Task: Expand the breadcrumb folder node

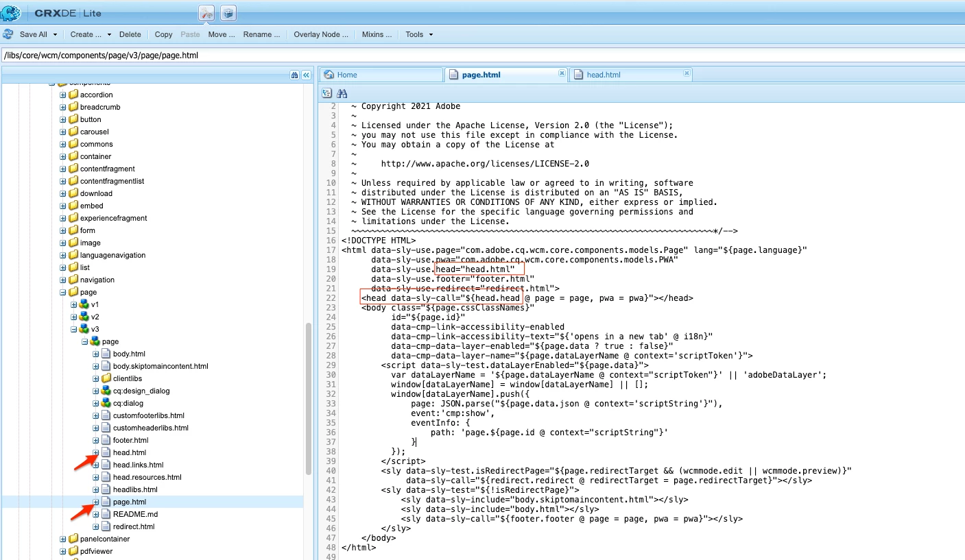Action: (63, 107)
